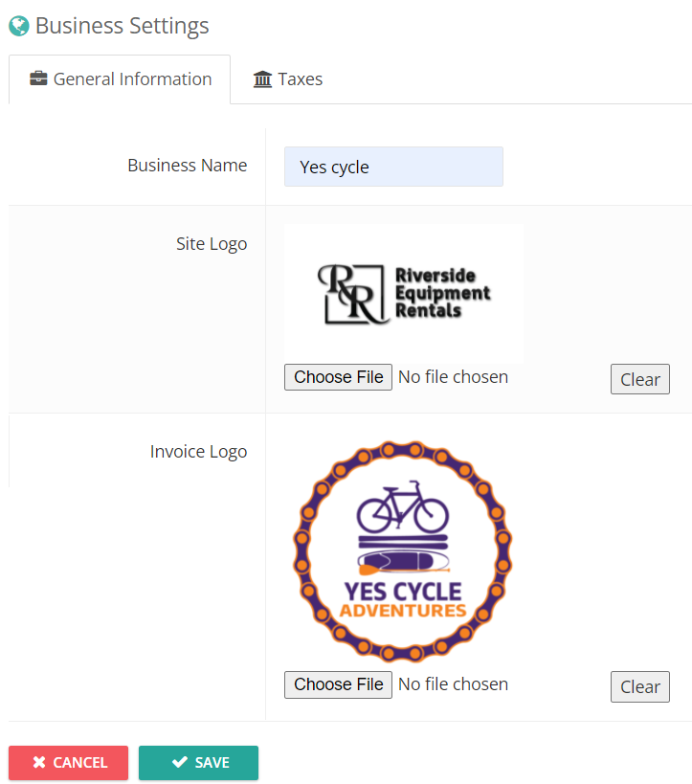692x784 pixels.
Task: Clear the Site Logo image
Action: tap(640, 379)
